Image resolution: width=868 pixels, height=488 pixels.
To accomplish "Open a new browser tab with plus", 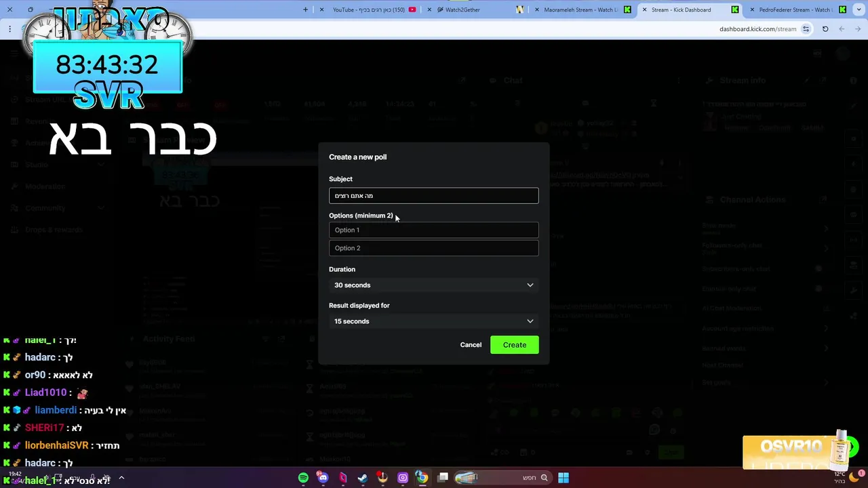I will [305, 9].
